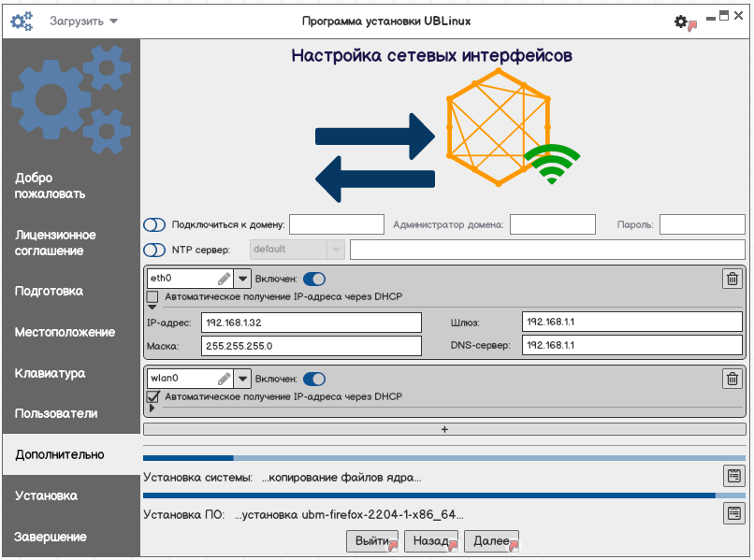
Task: Open system installation log icon
Action: point(733,476)
